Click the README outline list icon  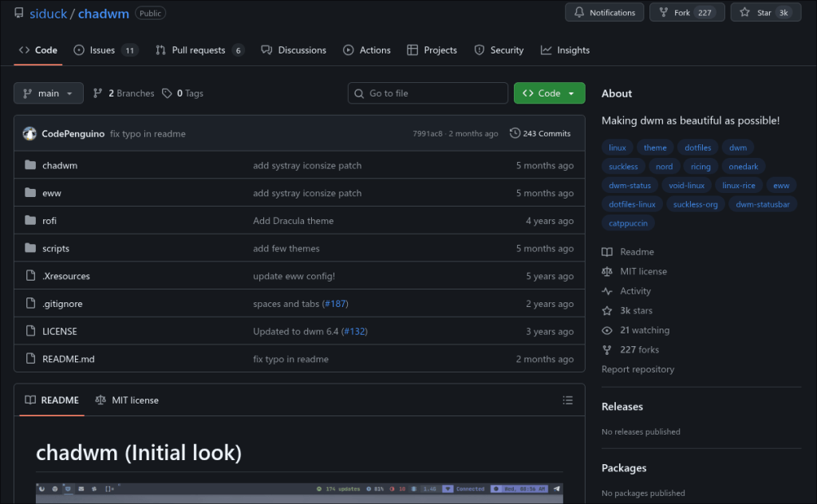pos(567,400)
